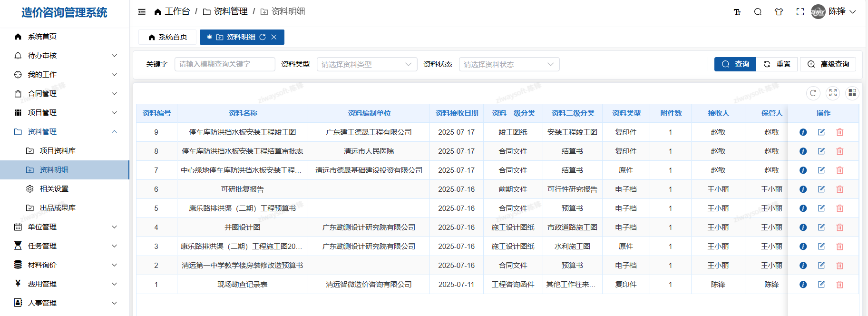Click the search magnifier icon in header
Viewport: 868px width, 316px height.
click(758, 12)
